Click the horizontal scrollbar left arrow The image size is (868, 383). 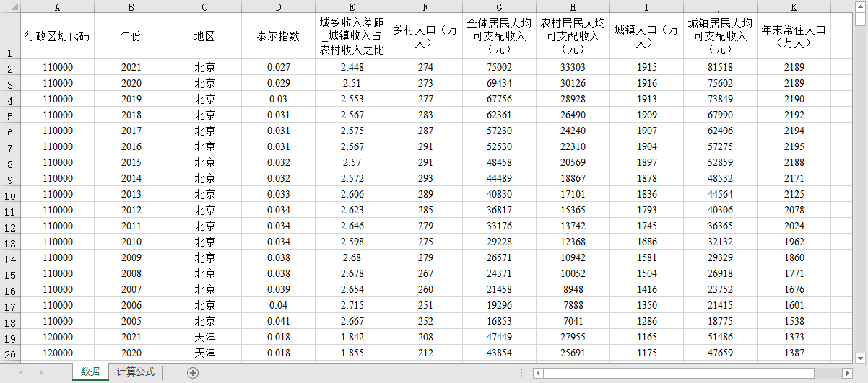(x=538, y=373)
